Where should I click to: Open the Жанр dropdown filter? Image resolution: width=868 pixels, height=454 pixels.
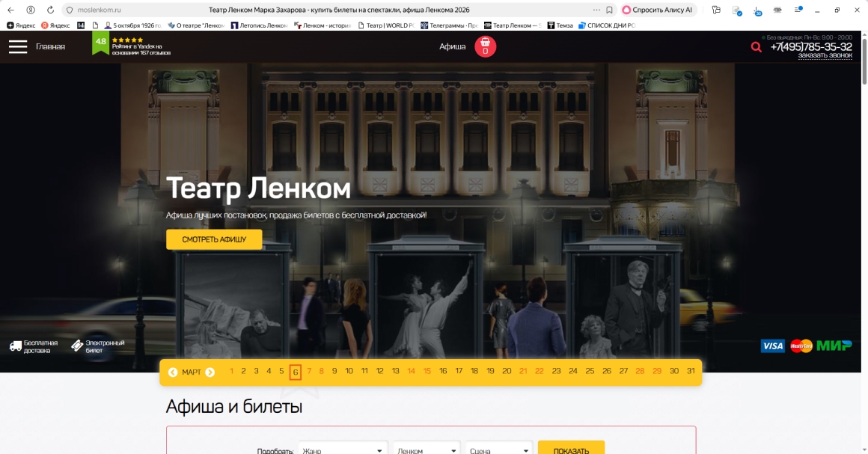click(x=343, y=450)
